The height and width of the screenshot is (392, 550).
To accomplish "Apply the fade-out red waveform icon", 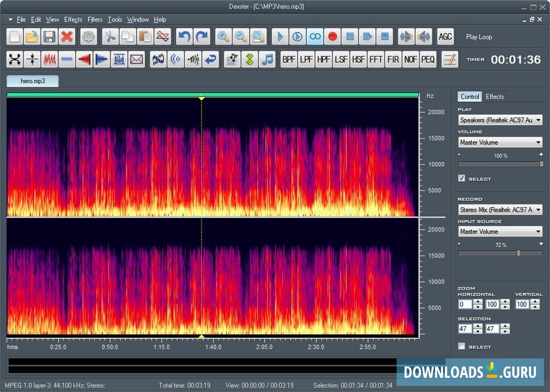I will tap(84, 59).
